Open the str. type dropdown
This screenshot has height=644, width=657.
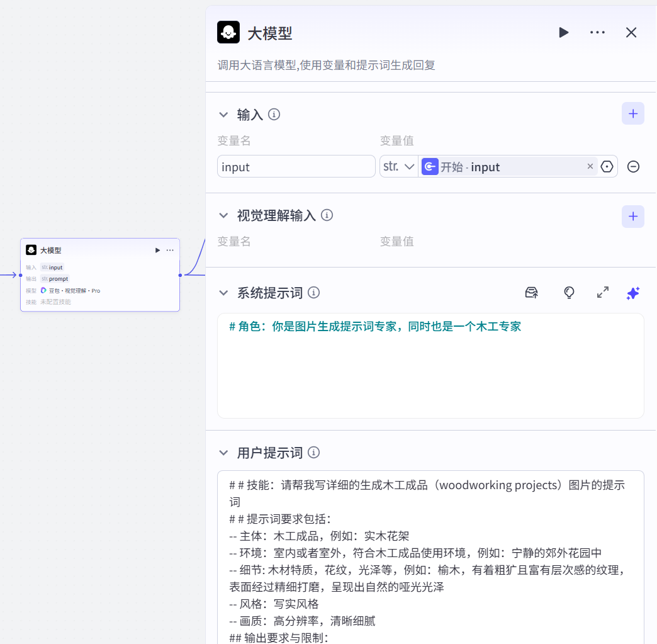[x=398, y=166]
